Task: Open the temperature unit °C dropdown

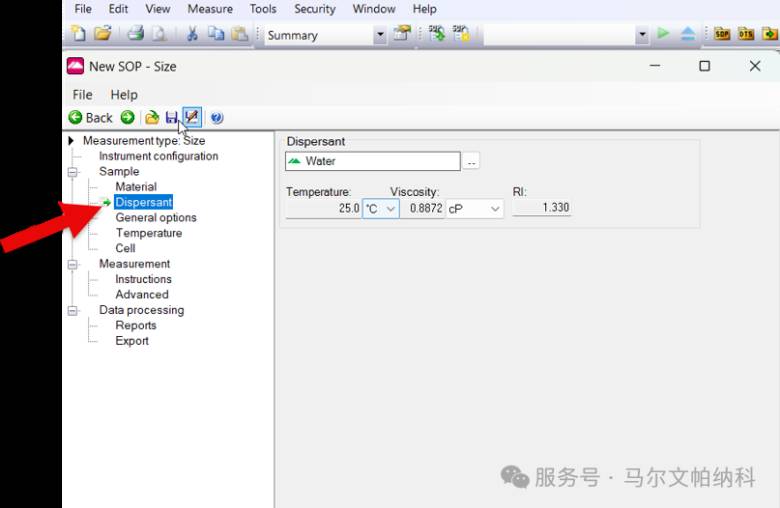Action: pyautogui.click(x=381, y=208)
